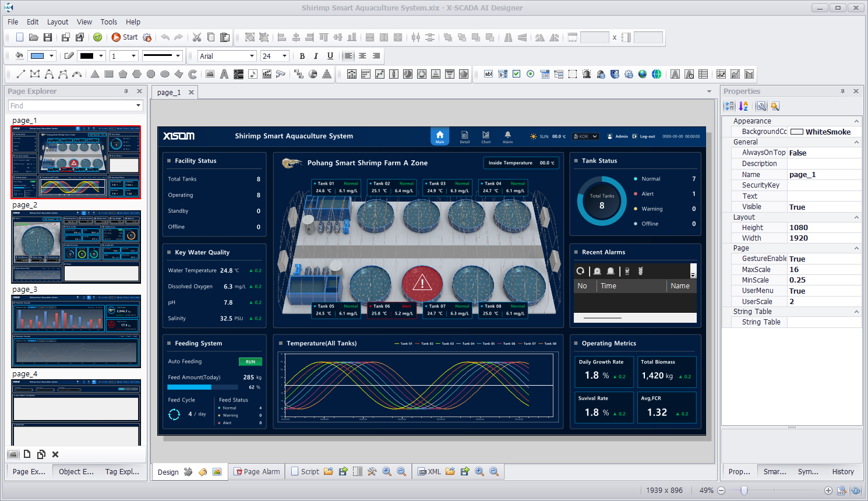Open the Layout menu
The width and height of the screenshot is (868, 501).
point(58,22)
